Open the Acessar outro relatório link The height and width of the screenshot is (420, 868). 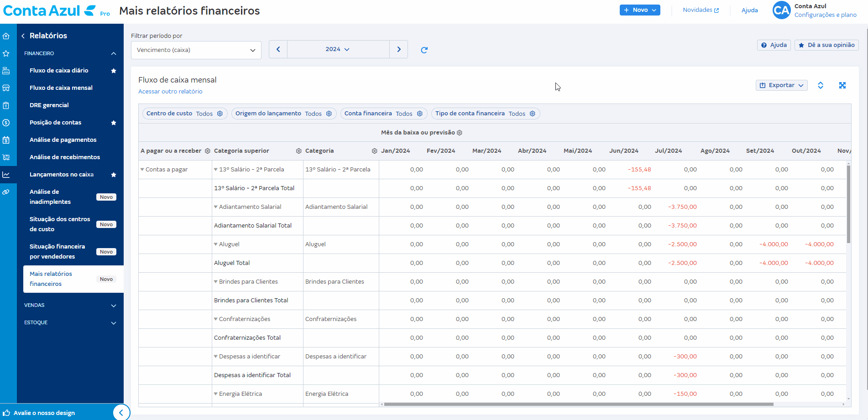tap(170, 92)
